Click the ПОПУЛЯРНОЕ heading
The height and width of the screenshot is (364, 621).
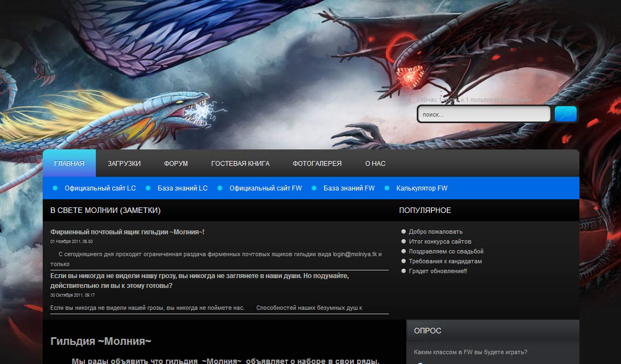425,211
